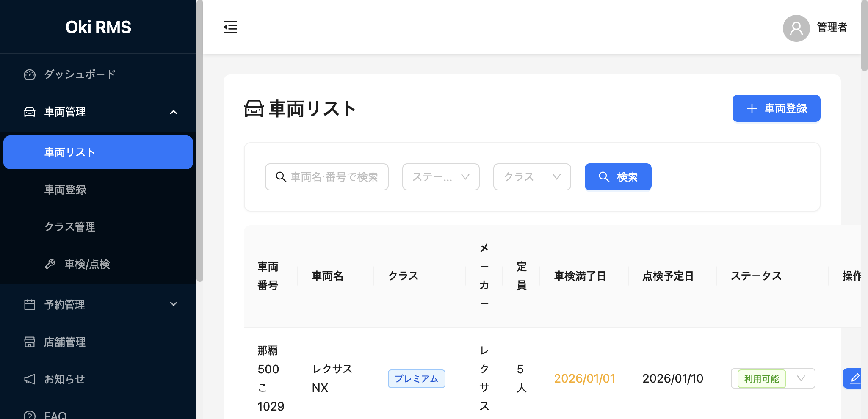Switch to the 車両登録 sidebar page
This screenshot has height=419, width=868.
[66, 190]
